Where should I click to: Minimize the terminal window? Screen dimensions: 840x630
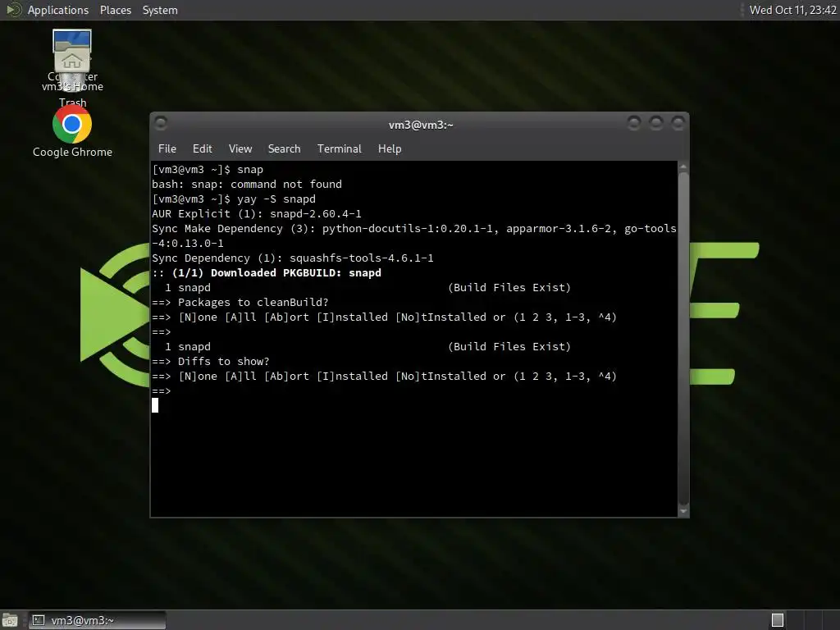point(634,124)
